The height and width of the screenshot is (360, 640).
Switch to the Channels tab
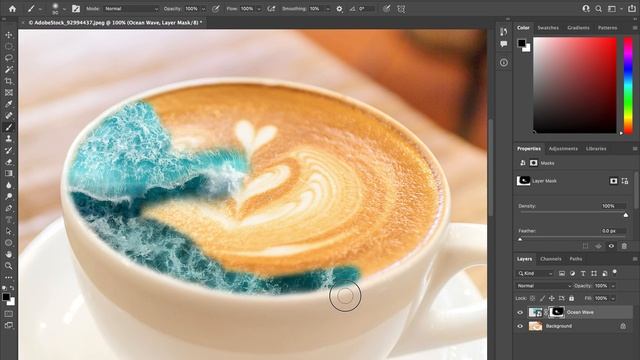click(551, 259)
